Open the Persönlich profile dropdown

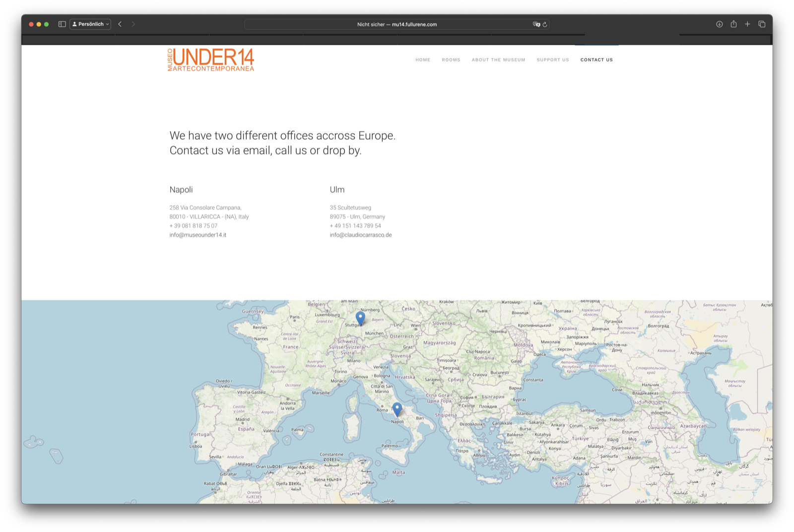pos(90,24)
